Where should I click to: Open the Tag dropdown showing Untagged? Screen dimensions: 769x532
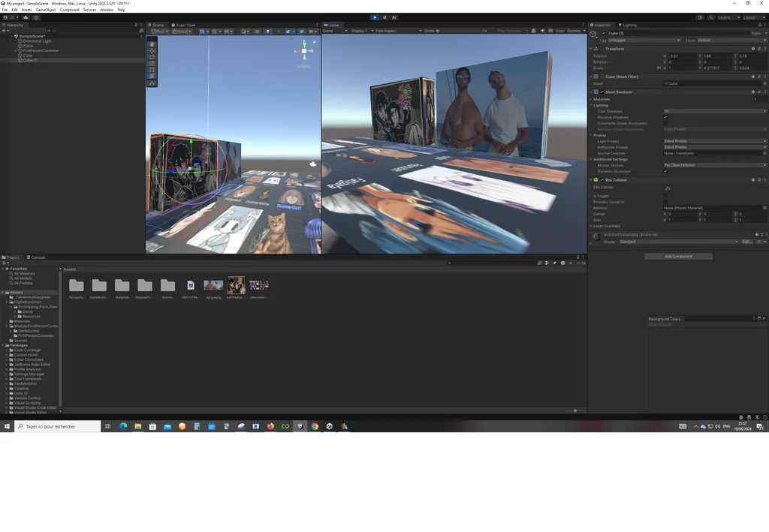[x=644, y=41]
